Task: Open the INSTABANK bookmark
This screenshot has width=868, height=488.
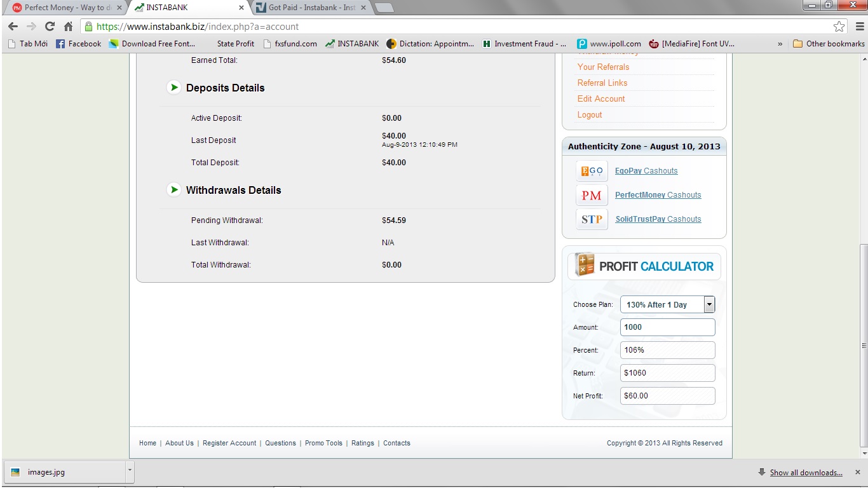Action: 351,44
